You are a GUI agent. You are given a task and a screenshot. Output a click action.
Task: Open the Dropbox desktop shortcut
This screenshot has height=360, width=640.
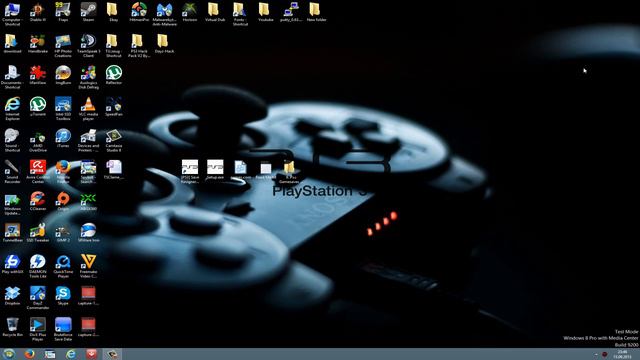coord(12,296)
